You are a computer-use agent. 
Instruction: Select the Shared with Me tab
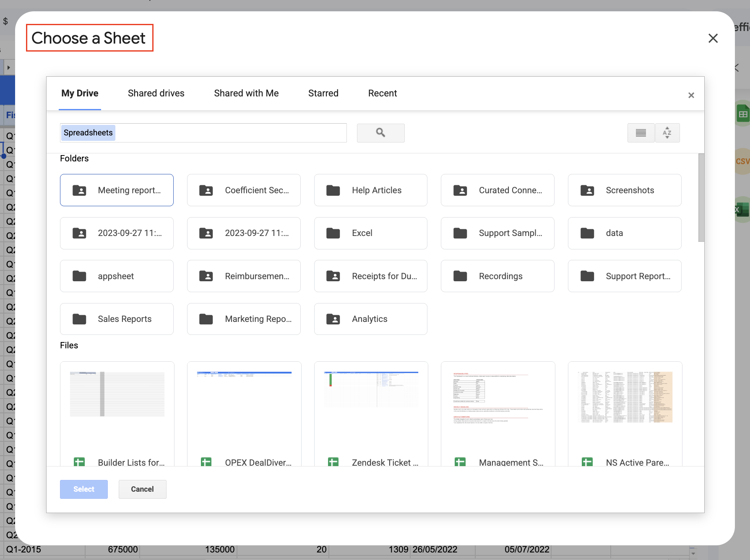246,93
